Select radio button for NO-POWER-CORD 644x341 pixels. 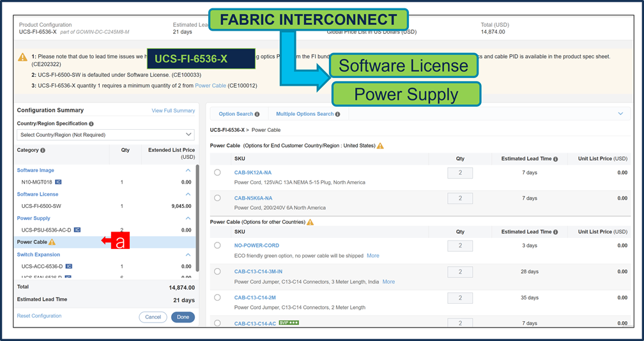point(217,245)
